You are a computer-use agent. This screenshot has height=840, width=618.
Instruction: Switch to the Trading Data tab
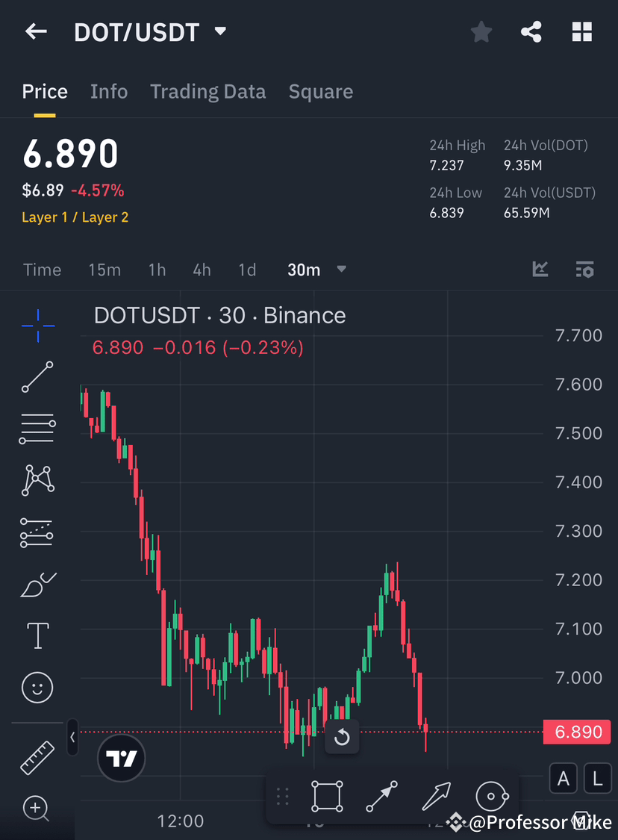point(208,91)
